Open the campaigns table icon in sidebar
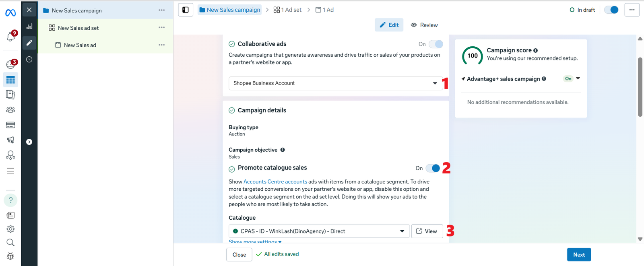 pyautogui.click(x=10, y=80)
